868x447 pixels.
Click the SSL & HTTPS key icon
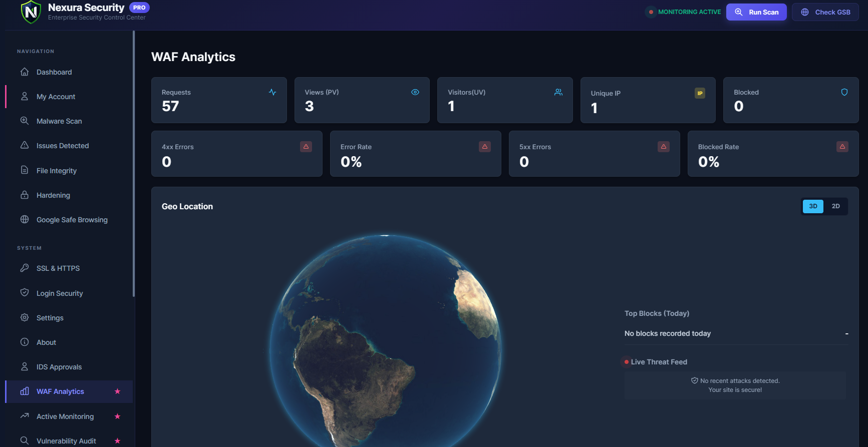(25, 268)
